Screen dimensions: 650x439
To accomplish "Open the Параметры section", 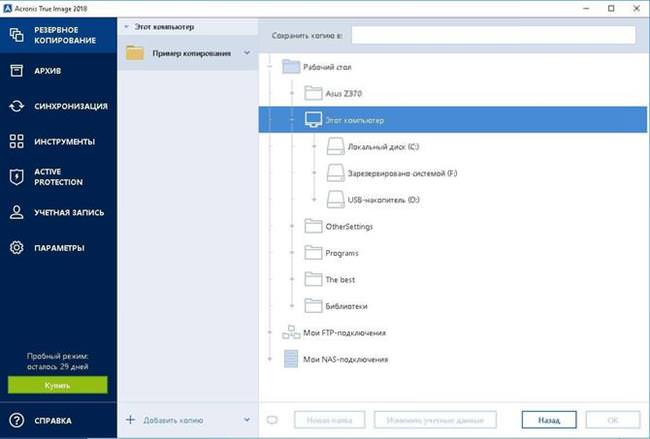I will click(x=58, y=247).
